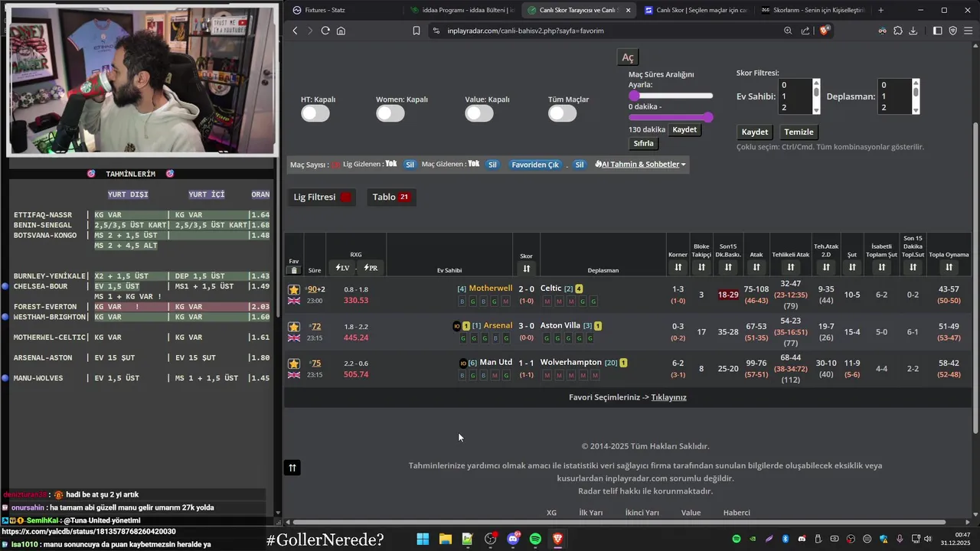Open the Tıklayınız favorites link
The height and width of the screenshot is (551, 980).
(x=668, y=397)
